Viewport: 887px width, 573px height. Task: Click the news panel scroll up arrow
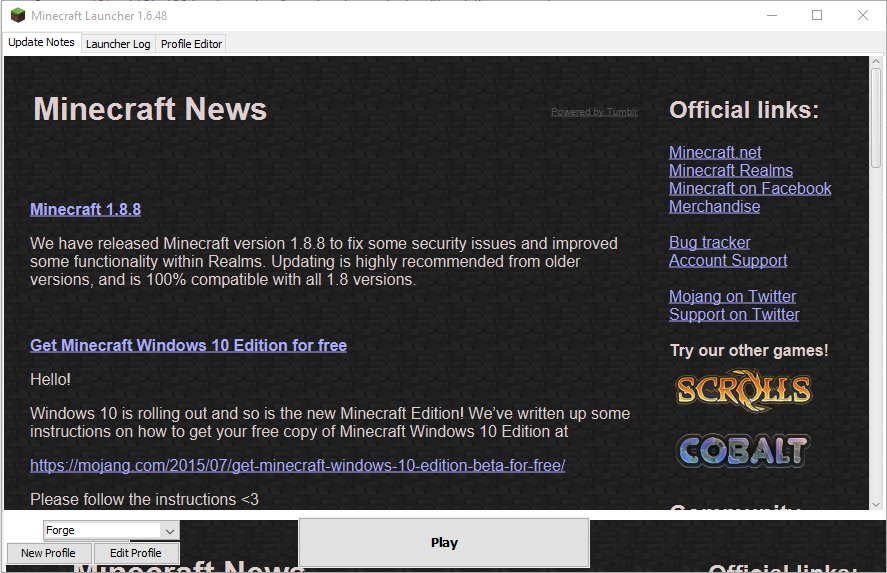[876, 61]
